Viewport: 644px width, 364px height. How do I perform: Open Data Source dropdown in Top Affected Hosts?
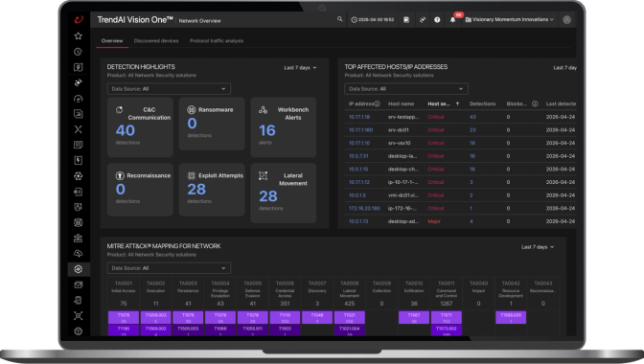(x=406, y=89)
